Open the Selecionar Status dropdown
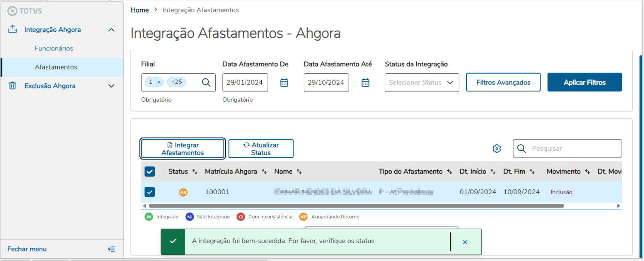Image resolution: width=644 pixels, height=261 pixels. [422, 82]
